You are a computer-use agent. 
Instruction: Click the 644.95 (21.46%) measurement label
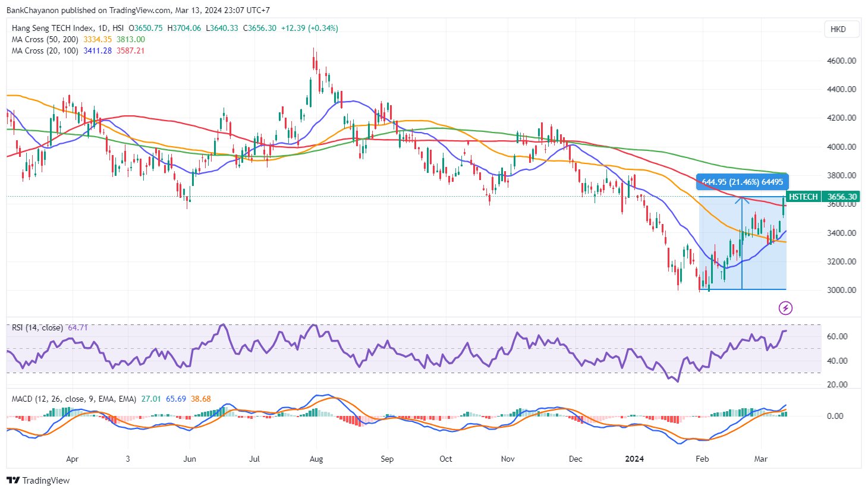pyautogui.click(x=742, y=182)
